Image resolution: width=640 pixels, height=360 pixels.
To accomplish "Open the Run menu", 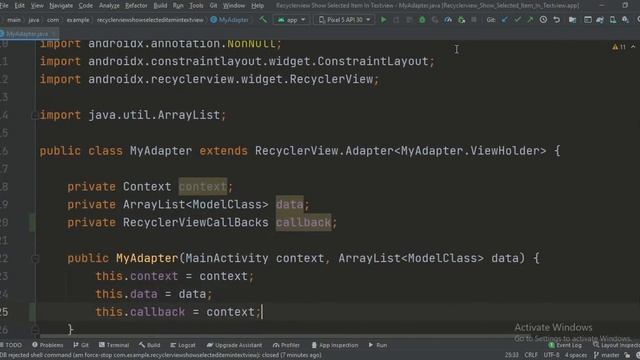I will (178, 6).
